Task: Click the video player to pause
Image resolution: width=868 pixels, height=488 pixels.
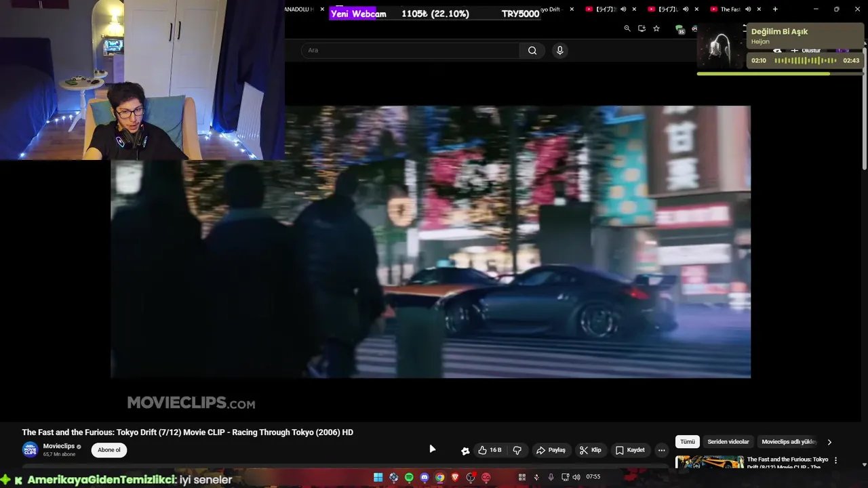Action: pos(431,241)
